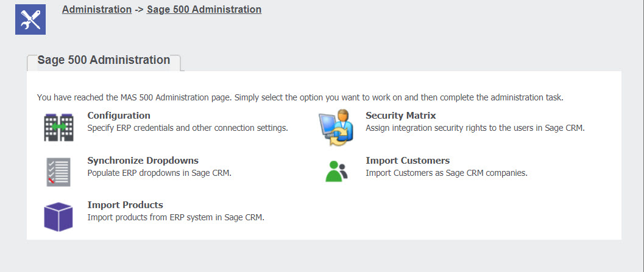Click the Security Matrix user icon
Screen dimensions: 644x272
point(336,128)
